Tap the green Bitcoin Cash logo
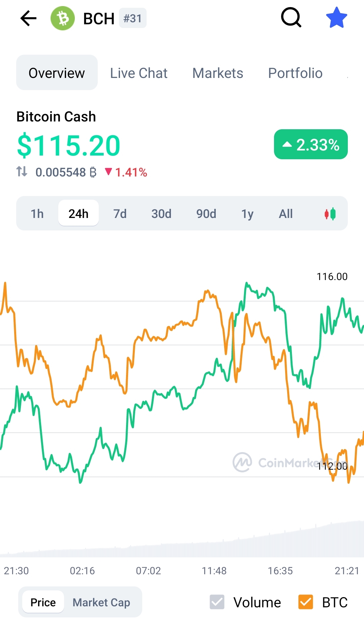Screen dimensions: 364x636 pos(63,18)
